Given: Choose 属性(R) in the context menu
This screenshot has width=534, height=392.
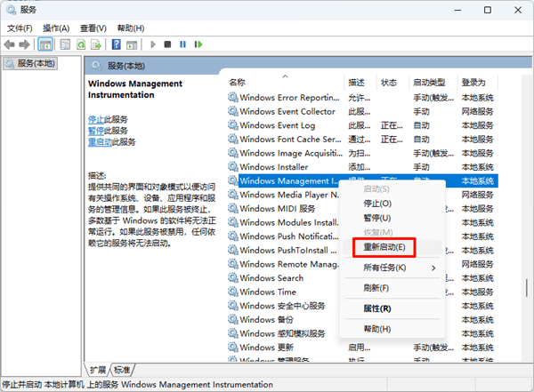Looking at the screenshot, I should click(392, 308).
